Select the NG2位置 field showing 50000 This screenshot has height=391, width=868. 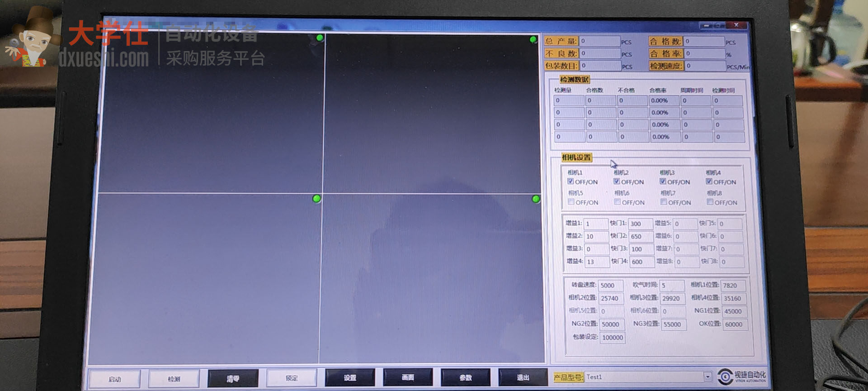click(x=613, y=324)
